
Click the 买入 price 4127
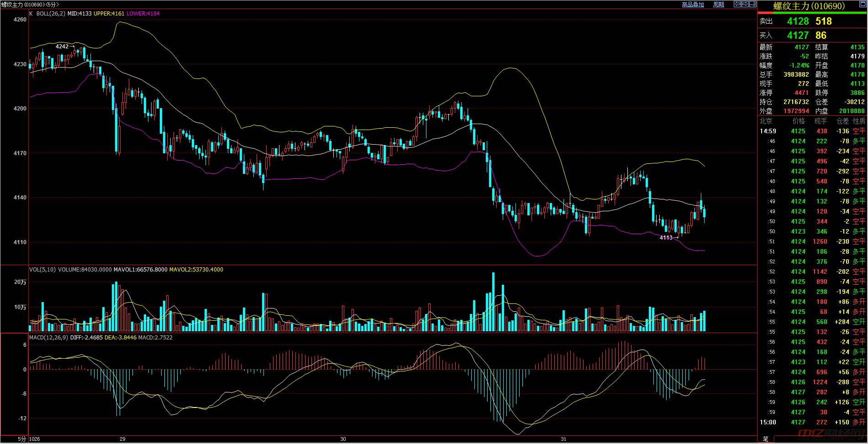(x=798, y=36)
